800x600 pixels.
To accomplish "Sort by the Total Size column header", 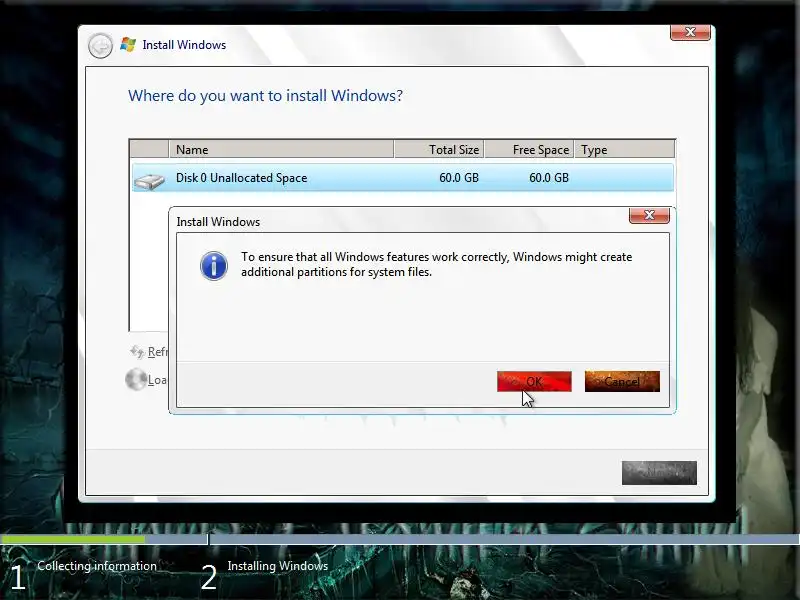I will coord(439,149).
